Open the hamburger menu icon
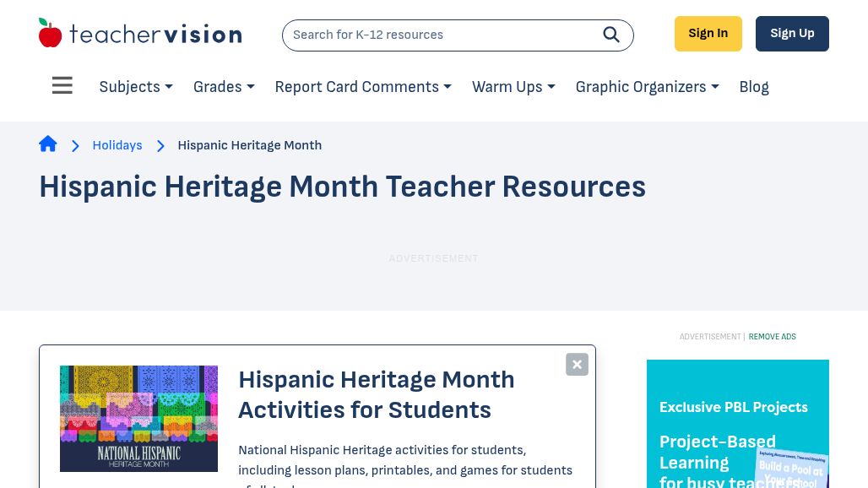 pos(62,85)
